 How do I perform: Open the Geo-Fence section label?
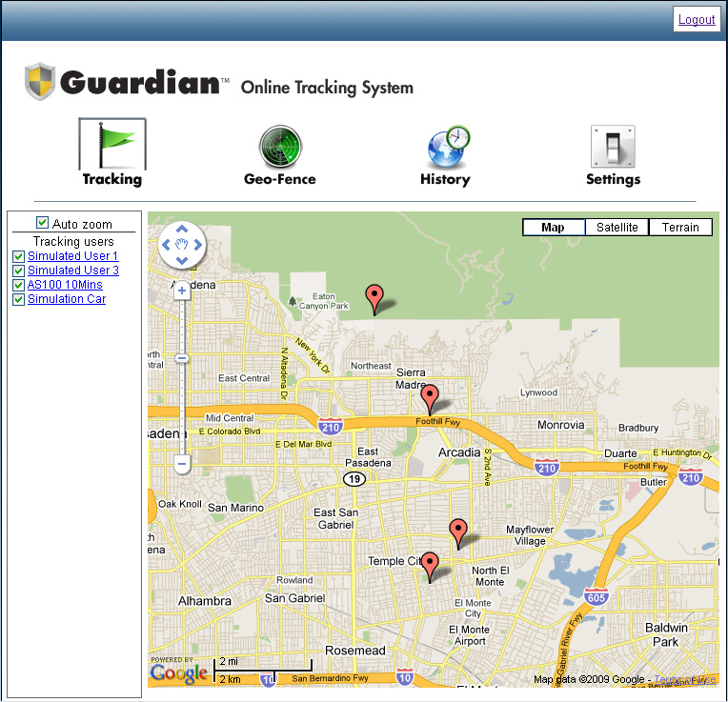280,179
